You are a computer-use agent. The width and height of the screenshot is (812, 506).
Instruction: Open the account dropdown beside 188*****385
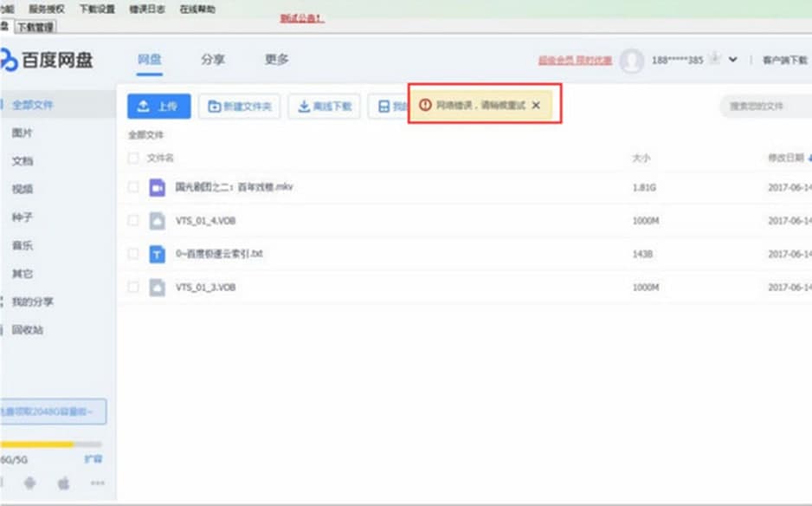[734, 61]
